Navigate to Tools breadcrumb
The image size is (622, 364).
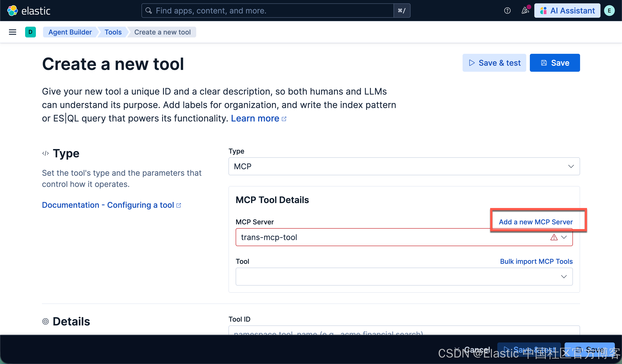(x=113, y=32)
